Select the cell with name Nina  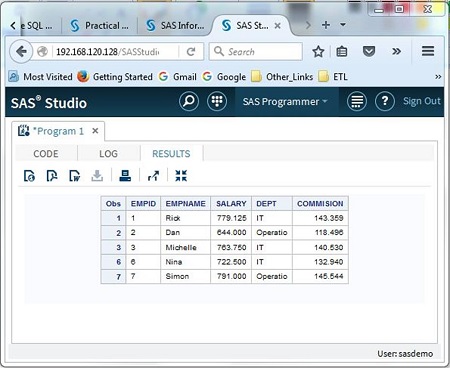coord(186,262)
